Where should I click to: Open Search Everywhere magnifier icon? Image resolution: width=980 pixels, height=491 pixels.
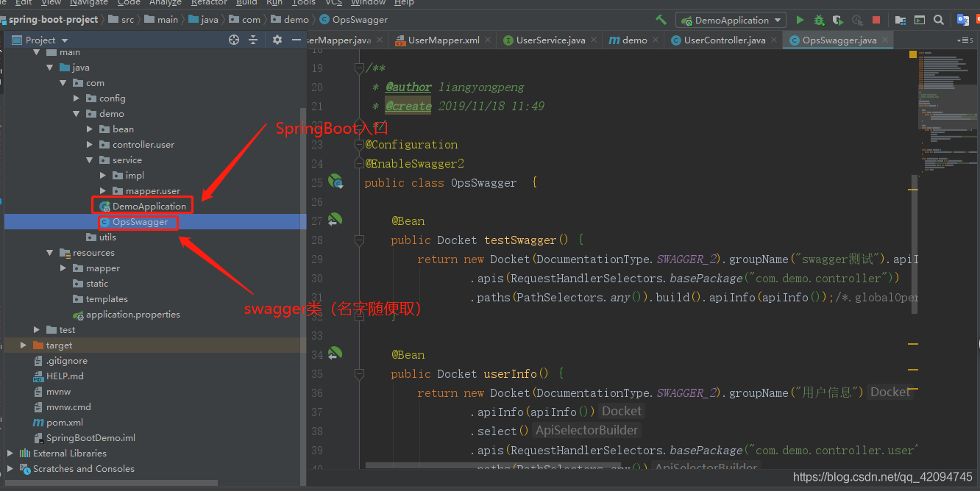point(939,20)
